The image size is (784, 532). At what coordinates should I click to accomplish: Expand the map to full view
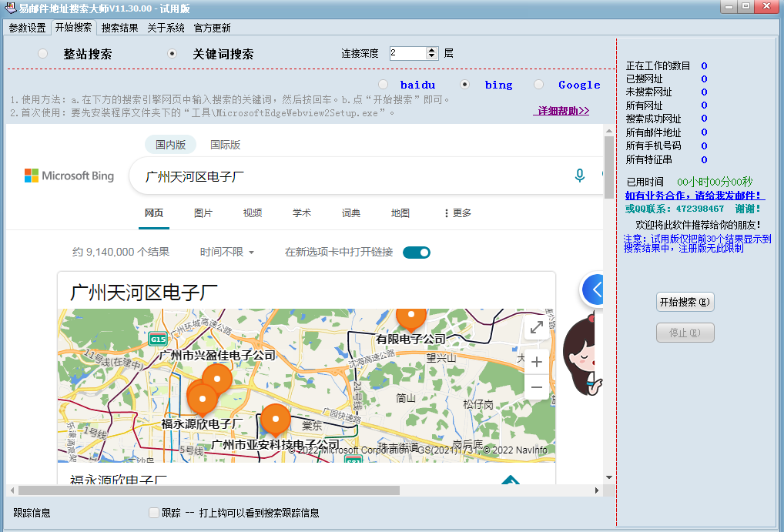537,327
